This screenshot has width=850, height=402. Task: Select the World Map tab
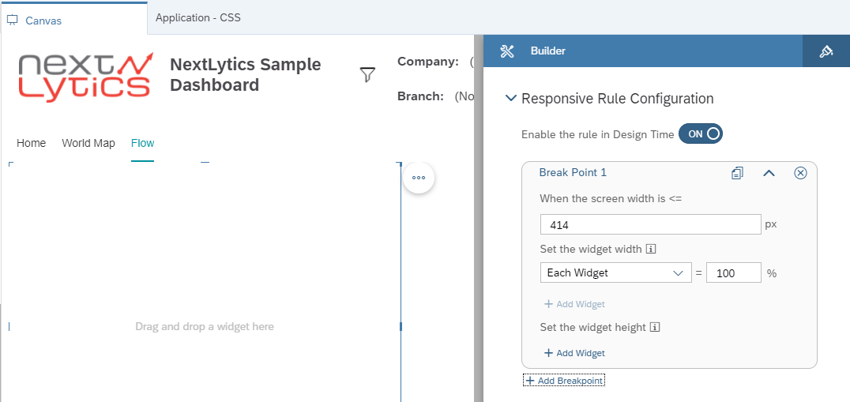point(88,143)
